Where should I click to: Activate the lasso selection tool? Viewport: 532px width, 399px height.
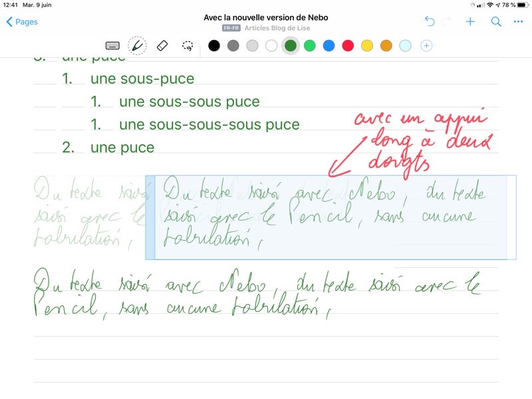[188, 46]
